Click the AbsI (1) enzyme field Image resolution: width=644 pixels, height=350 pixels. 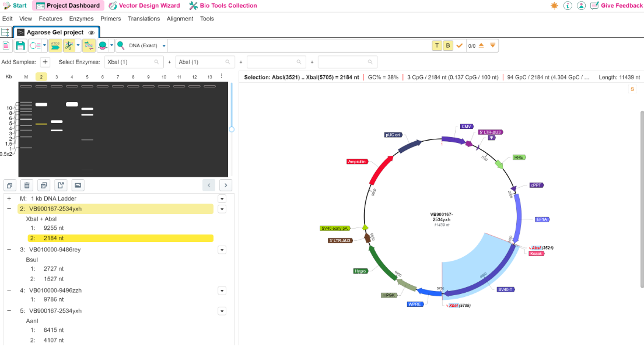(205, 62)
